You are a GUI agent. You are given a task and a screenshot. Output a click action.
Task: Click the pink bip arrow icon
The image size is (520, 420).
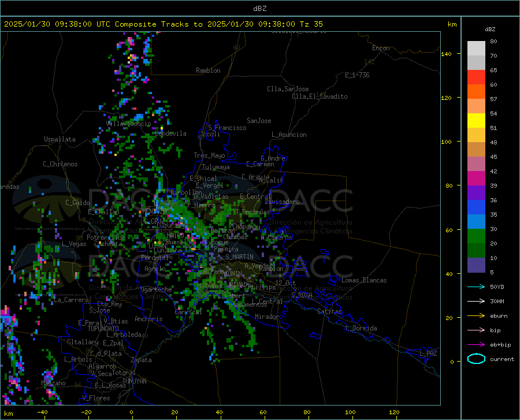point(476,330)
